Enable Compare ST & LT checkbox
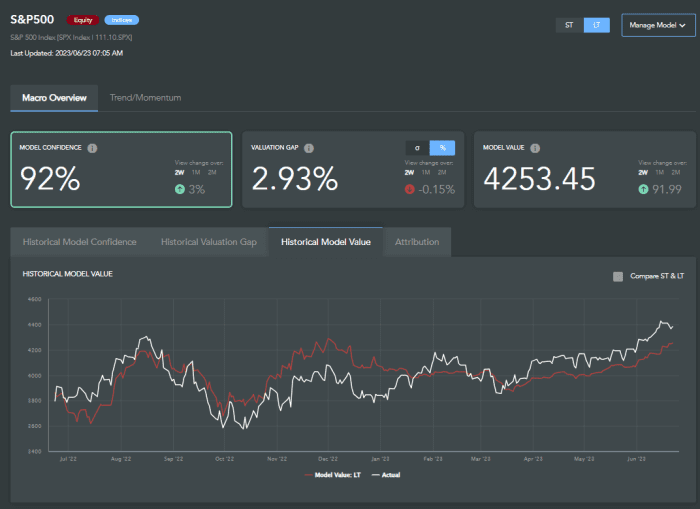700x509 pixels. [x=618, y=276]
